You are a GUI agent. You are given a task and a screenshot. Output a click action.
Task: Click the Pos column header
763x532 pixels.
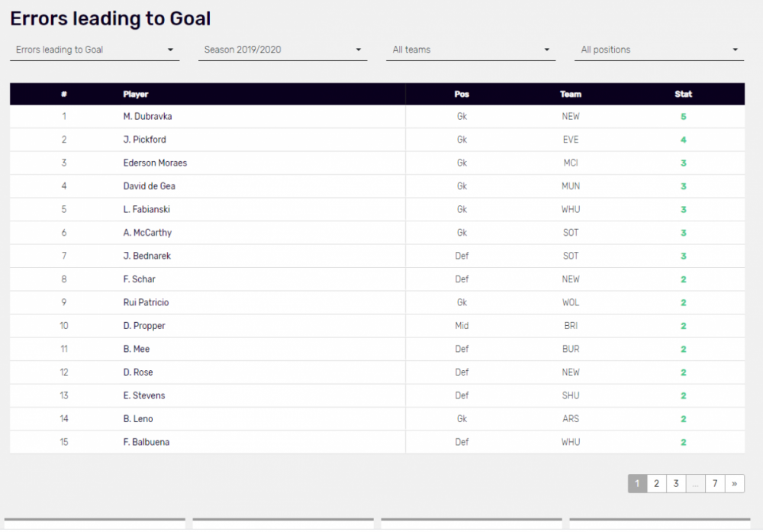(462, 95)
